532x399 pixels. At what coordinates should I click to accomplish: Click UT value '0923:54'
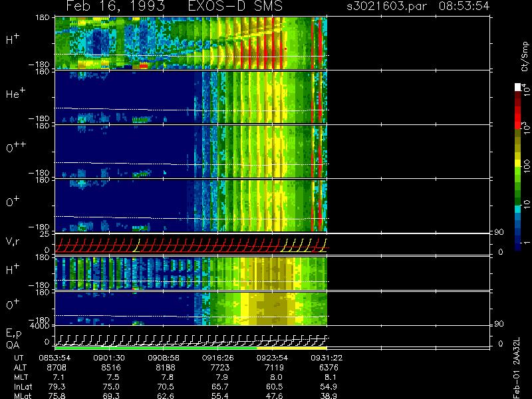(273, 358)
